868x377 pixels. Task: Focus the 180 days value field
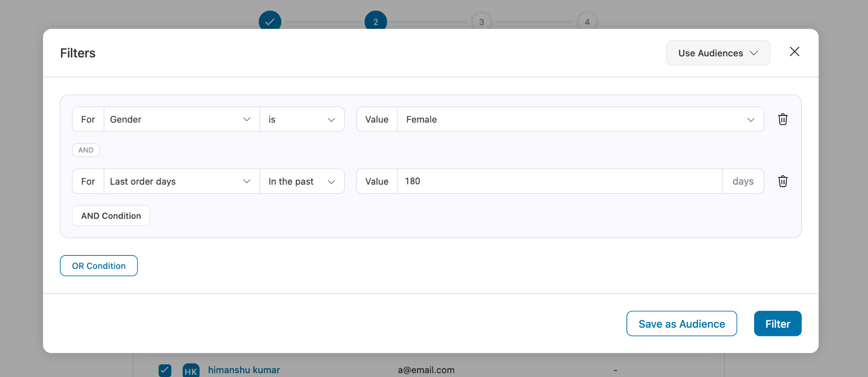[x=559, y=181]
